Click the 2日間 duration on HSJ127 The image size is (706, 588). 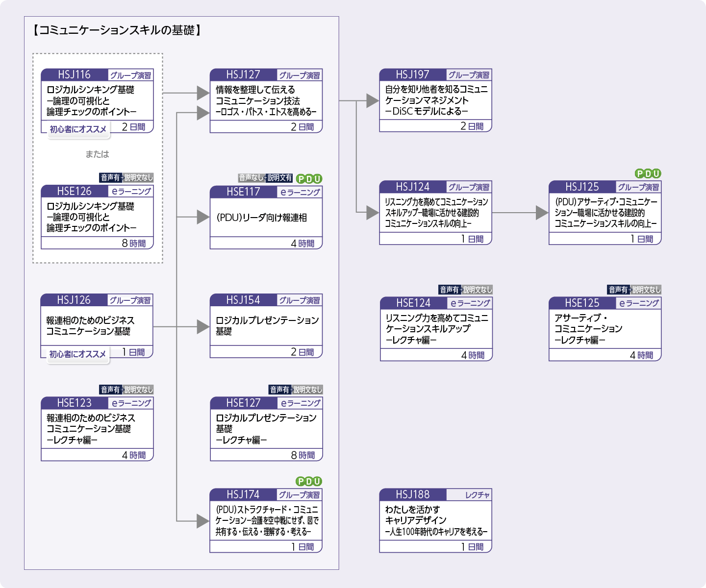coord(303,127)
